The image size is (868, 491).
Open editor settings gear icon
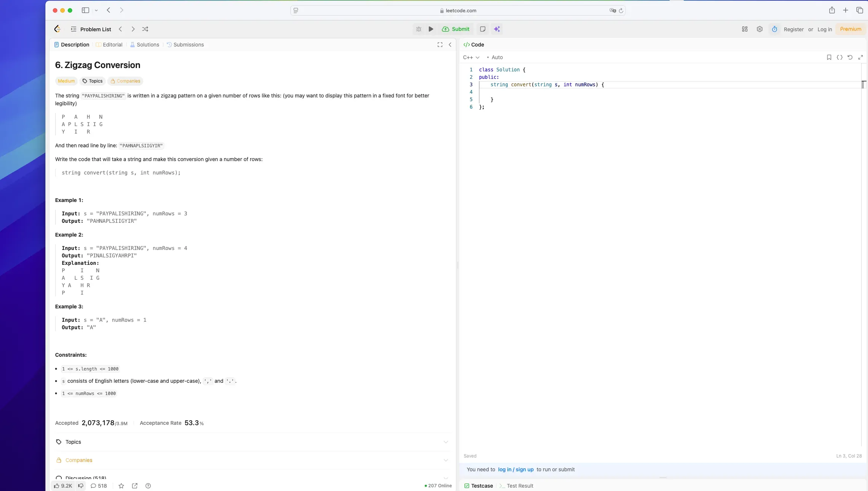760,29
